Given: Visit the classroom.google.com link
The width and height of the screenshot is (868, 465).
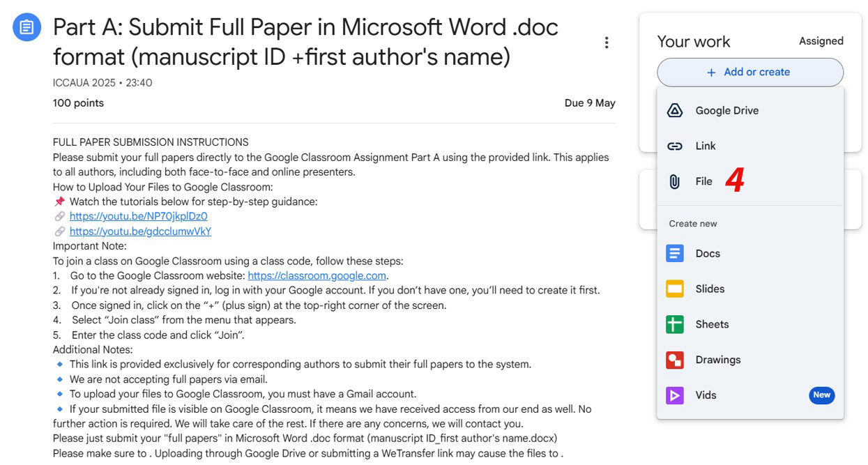Looking at the screenshot, I should point(317,275).
